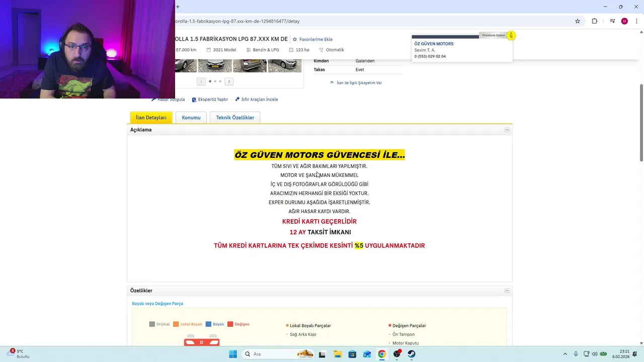644x362 pixels.
Task: Open the browser extensions puzzle icon
Action: point(595,21)
